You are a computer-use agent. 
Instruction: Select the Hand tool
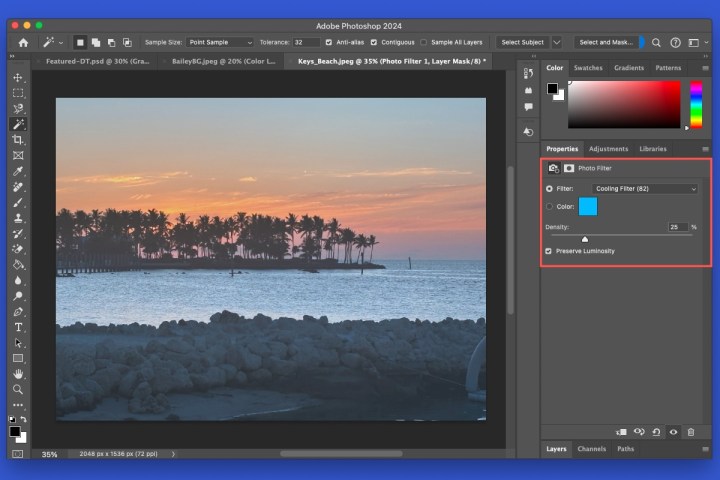(18, 374)
